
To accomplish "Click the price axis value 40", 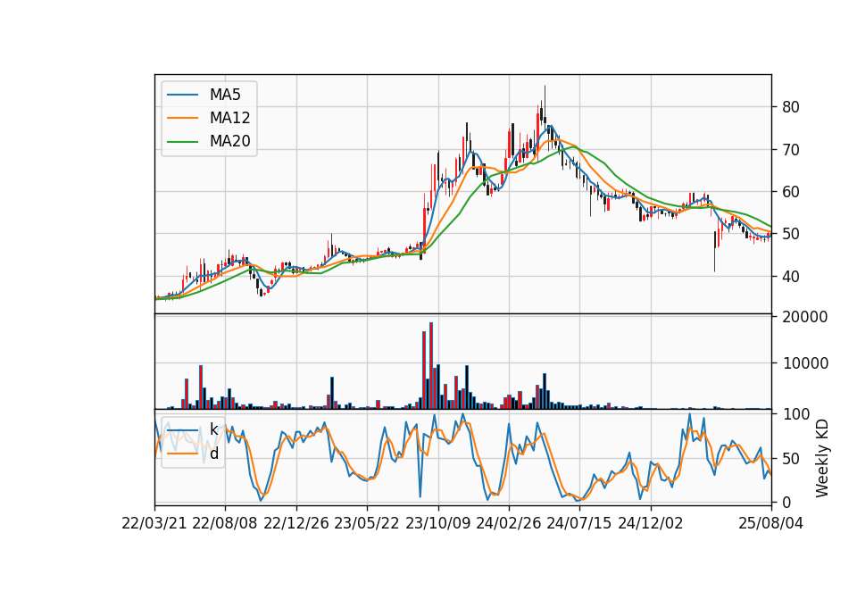I will coord(791,277).
